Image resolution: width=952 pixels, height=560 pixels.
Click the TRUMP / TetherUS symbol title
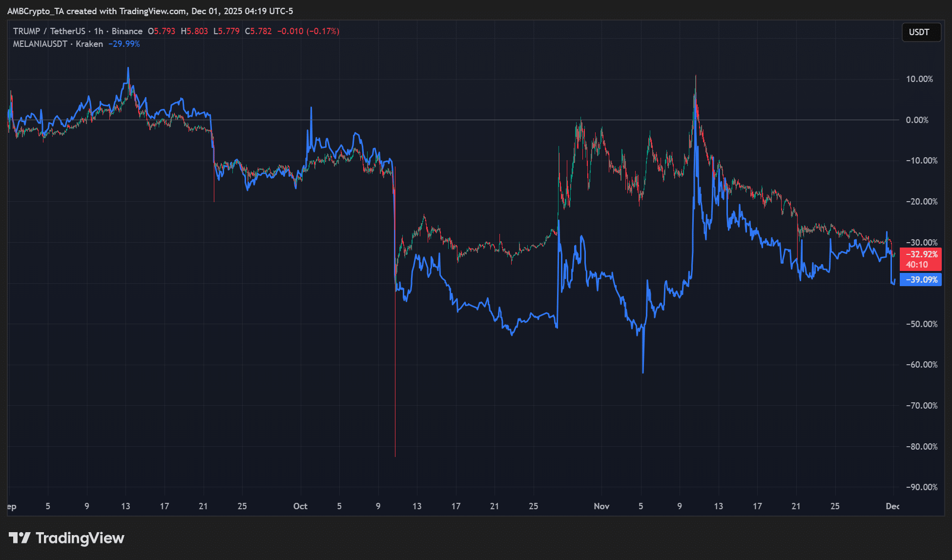coord(49,31)
